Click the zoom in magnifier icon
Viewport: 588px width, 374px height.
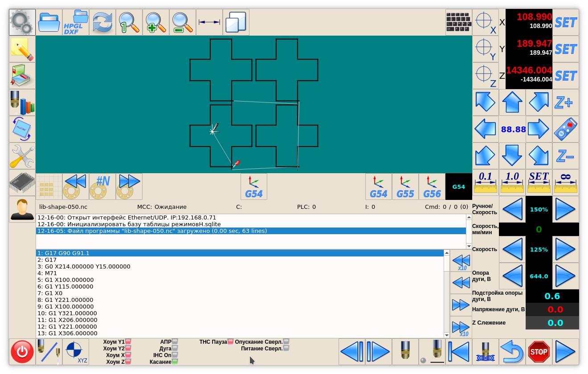[x=156, y=22]
